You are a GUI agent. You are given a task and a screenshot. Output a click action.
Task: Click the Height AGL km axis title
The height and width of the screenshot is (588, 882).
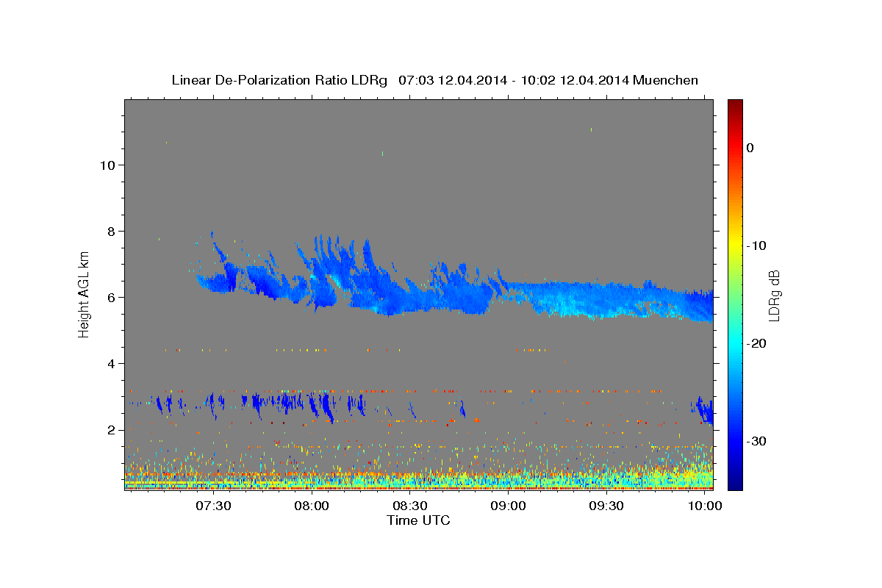click(85, 293)
